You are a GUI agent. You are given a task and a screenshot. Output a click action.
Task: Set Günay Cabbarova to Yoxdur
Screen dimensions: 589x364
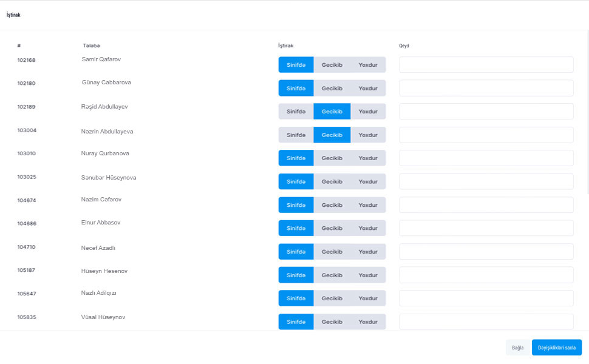(x=368, y=89)
